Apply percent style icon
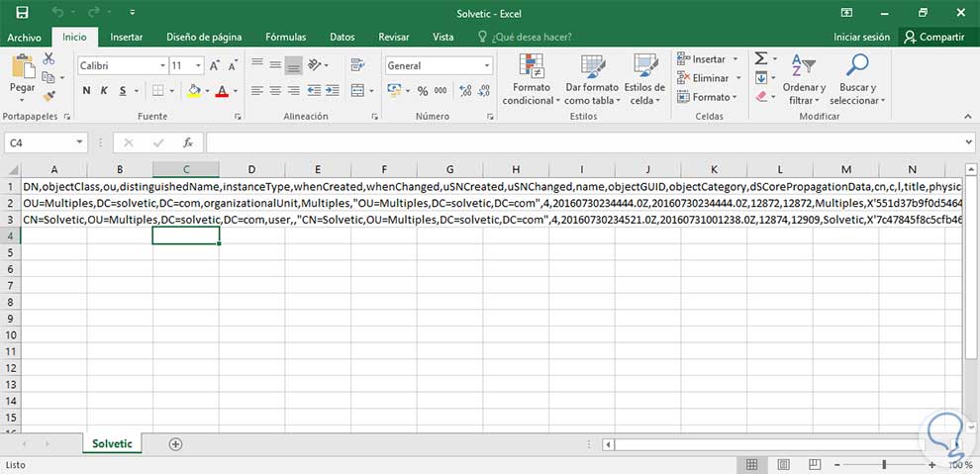 tap(423, 91)
